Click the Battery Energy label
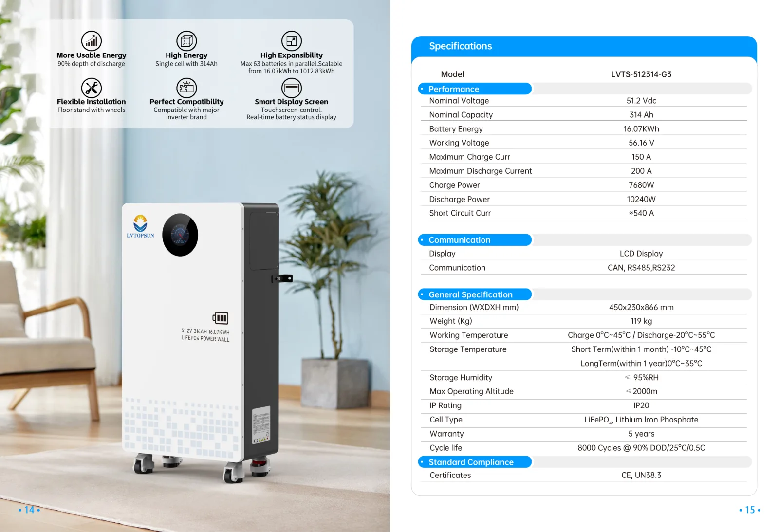The image size is (779, 532). 456,129
